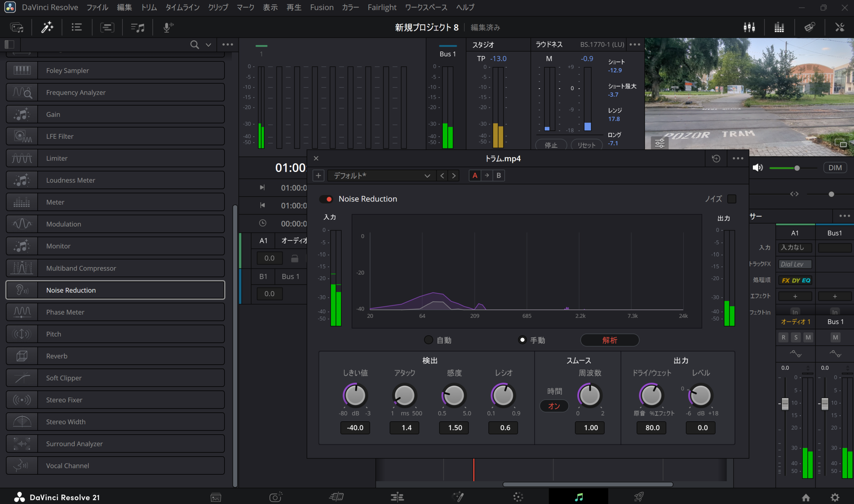Click the timeline horizontal scrollbar
The width and height of the screenshot is (854, 504).
click(587, 484)
